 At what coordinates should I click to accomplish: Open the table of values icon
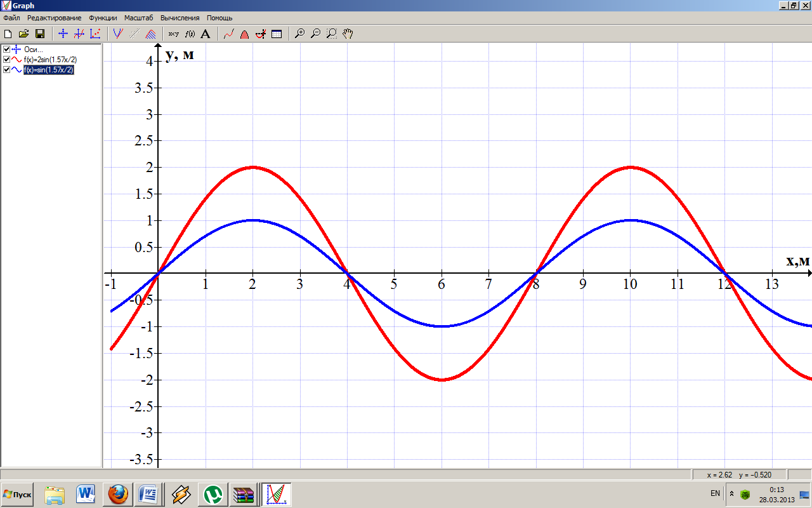point(277,34)
